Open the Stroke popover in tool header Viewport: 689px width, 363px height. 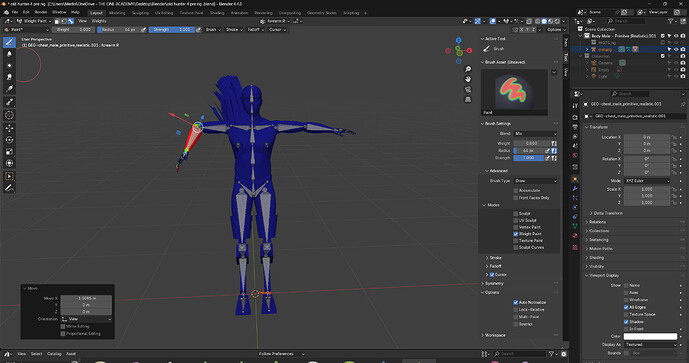click(233, 30)
